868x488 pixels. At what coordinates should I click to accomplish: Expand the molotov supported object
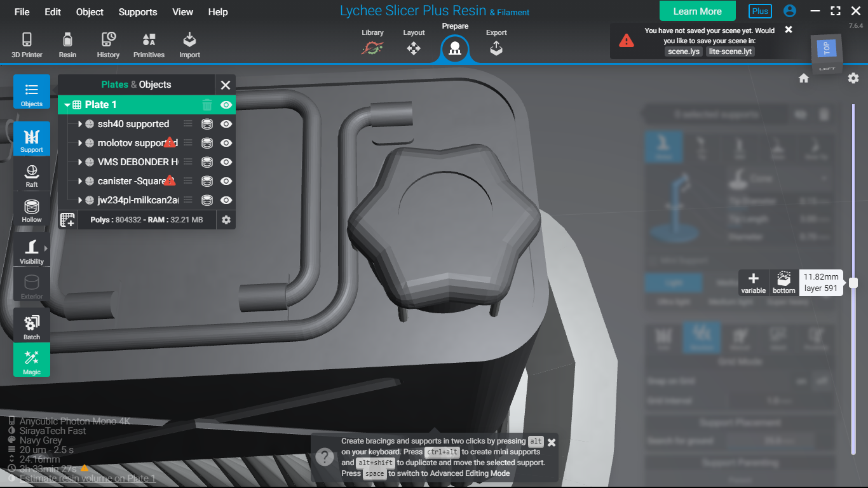pos(80,143)
